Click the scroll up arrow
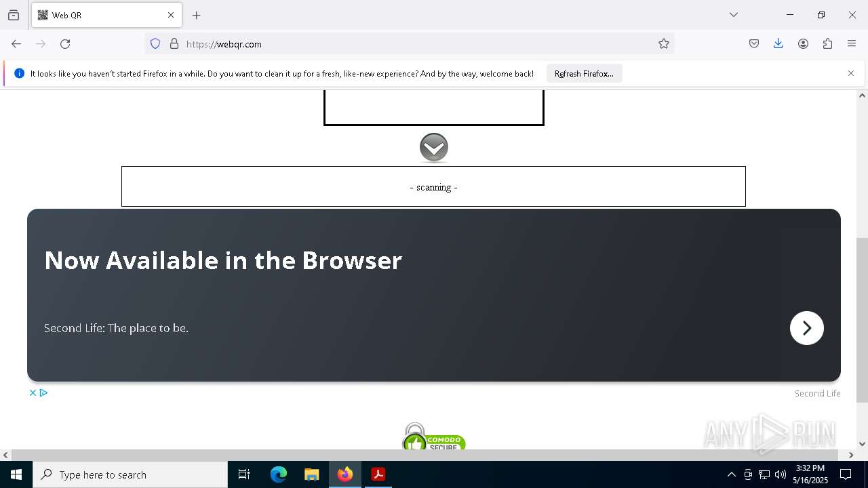The width and height of the screenshot is (868, 488). (862, 96)
